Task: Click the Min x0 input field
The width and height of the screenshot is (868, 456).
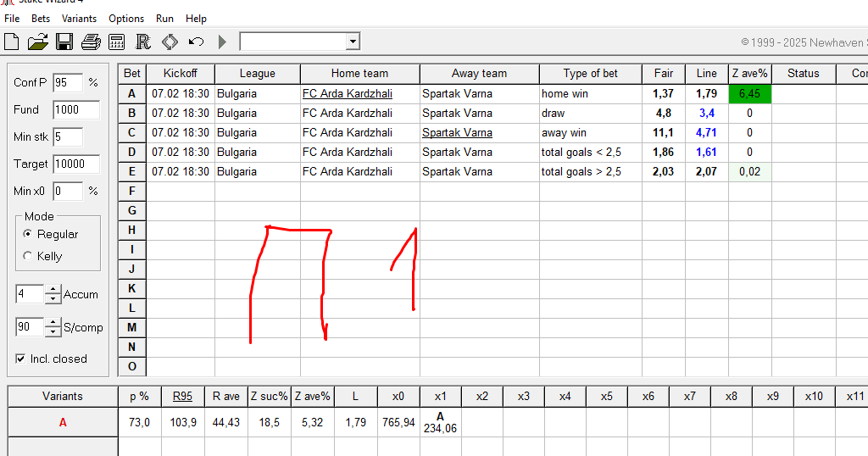Action: click(x=68, y=191)
